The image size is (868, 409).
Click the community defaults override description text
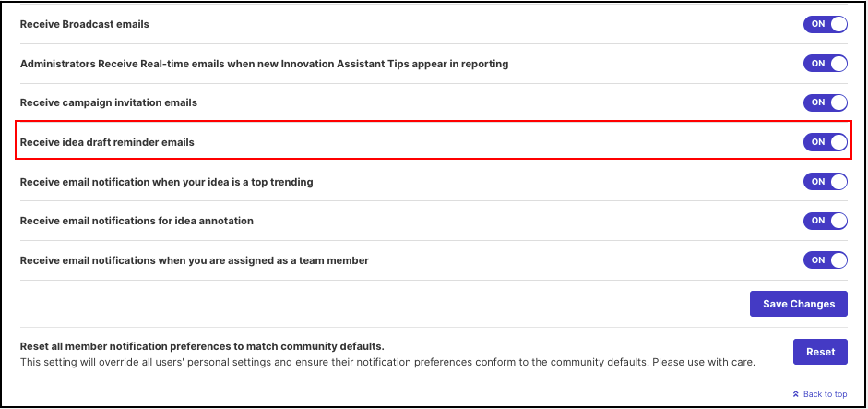(x=387, y=363)
